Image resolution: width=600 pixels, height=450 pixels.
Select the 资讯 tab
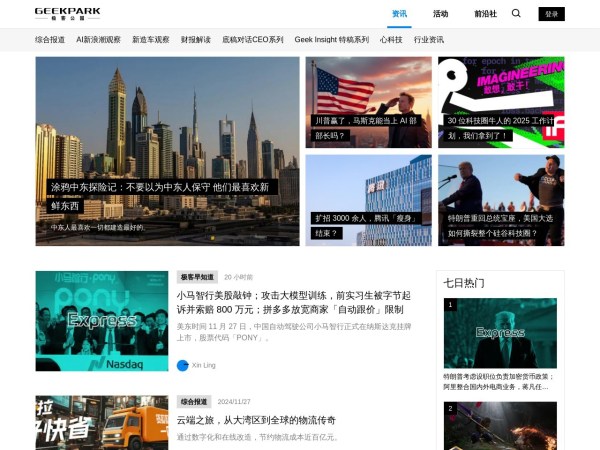point(400,14)
